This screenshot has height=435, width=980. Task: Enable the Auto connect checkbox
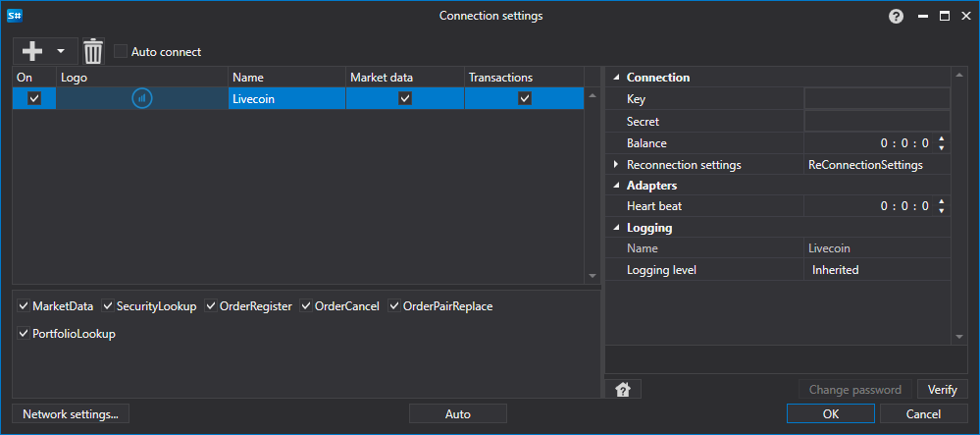coord(121,51)
